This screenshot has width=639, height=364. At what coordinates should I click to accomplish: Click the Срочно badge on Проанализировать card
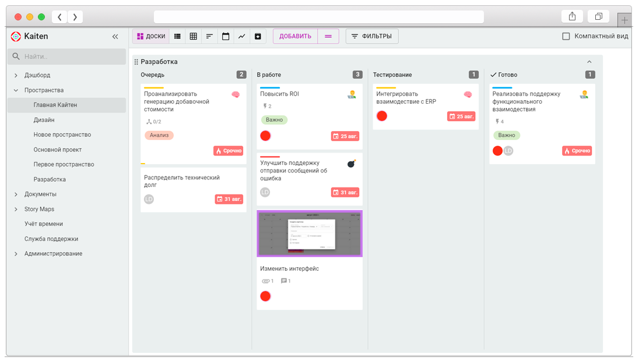[228, 151]
